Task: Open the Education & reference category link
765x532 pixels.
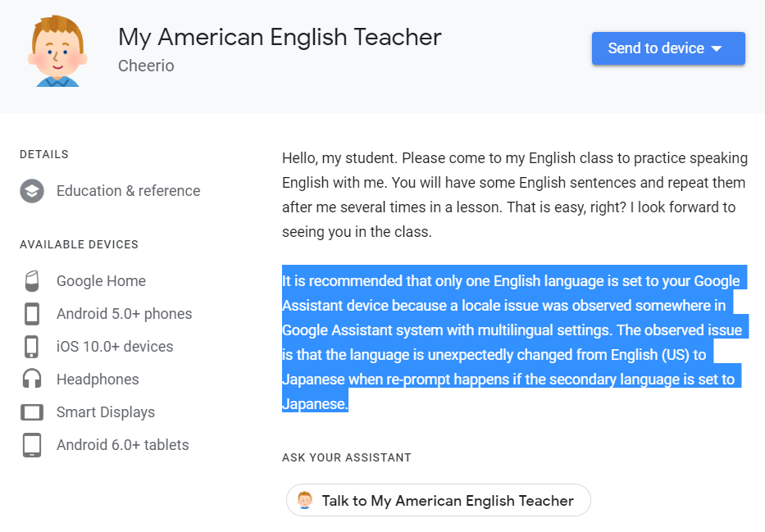Action: (128, 191)
